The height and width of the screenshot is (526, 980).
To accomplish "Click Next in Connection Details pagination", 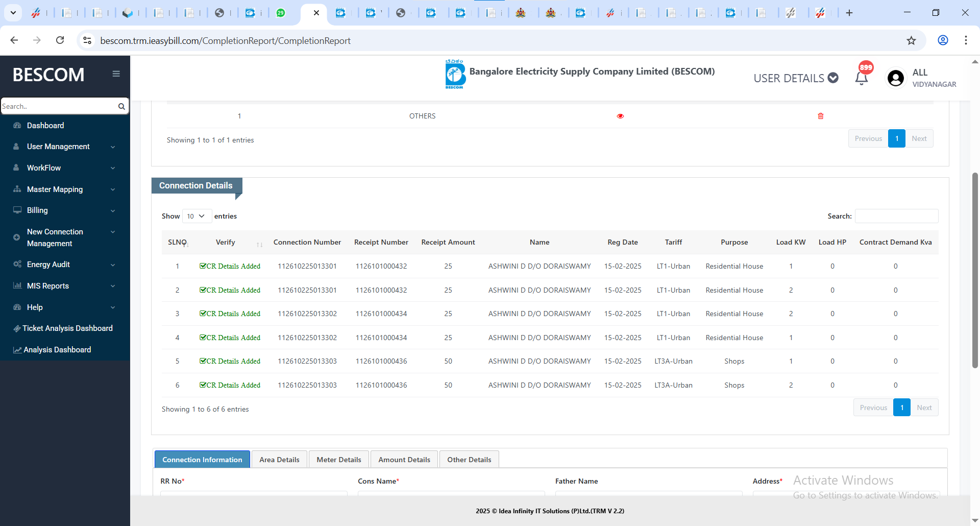I will [x=924, y=408].
